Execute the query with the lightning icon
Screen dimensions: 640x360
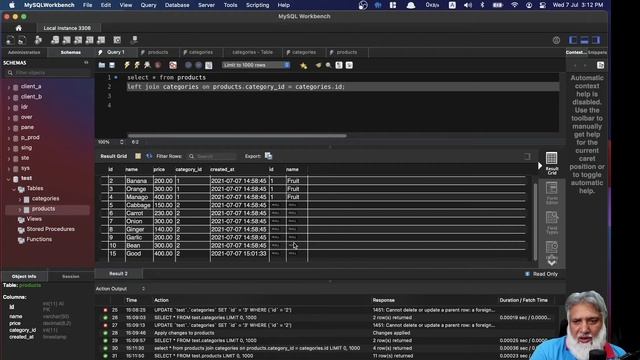(127, 65)
